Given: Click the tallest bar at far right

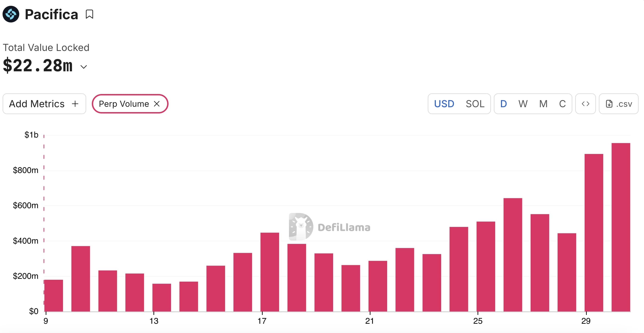Looking at the screenshot, I should click(621, 227).
